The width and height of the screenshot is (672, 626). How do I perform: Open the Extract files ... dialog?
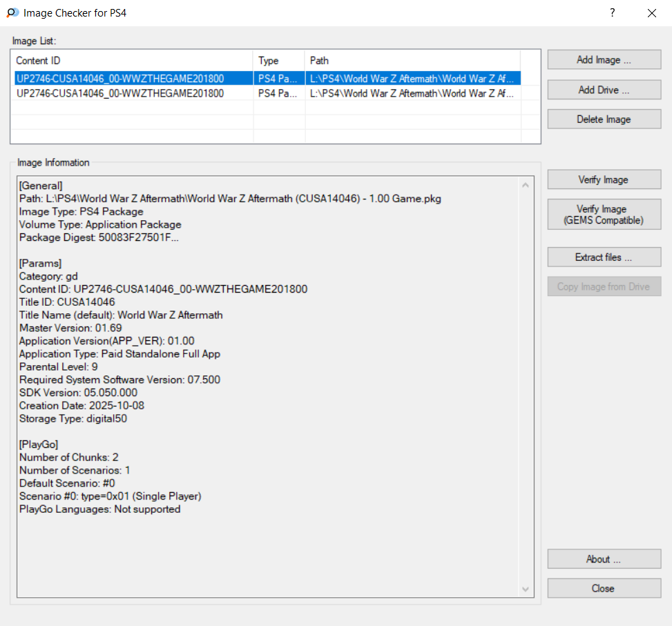pyautogui.click(x=604, y=257)
